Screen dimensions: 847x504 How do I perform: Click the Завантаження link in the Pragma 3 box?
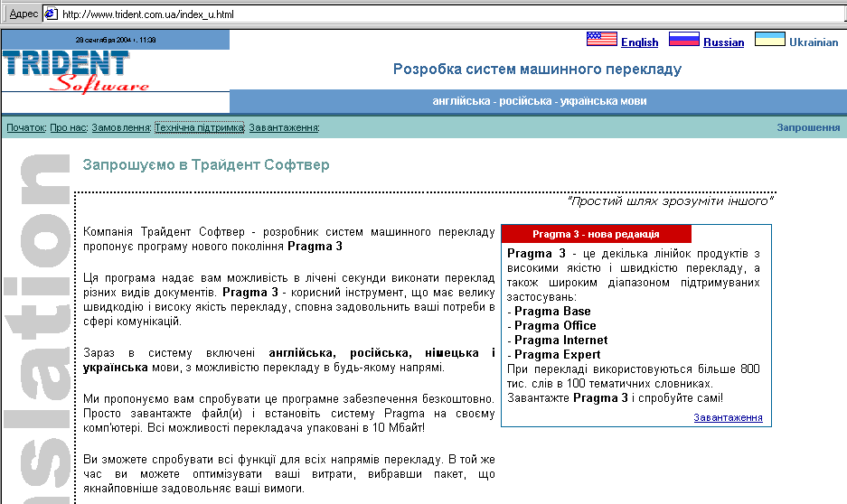(728, 417)
